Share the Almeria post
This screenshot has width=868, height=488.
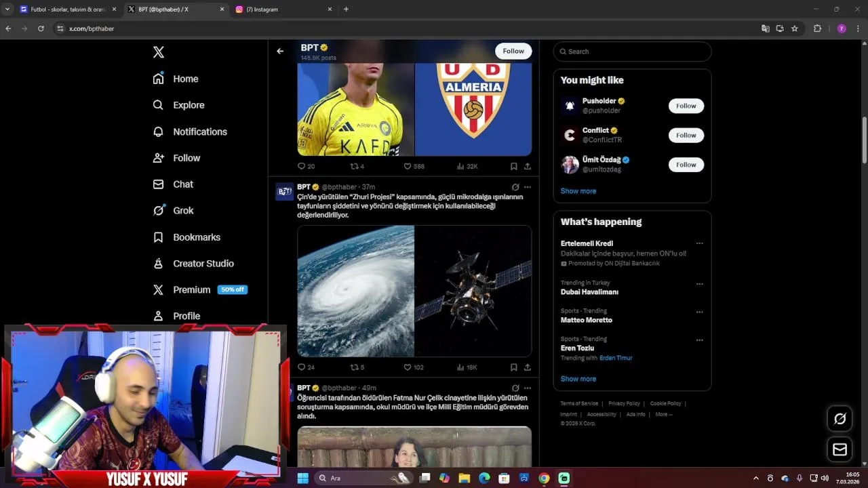coord(527,166)
